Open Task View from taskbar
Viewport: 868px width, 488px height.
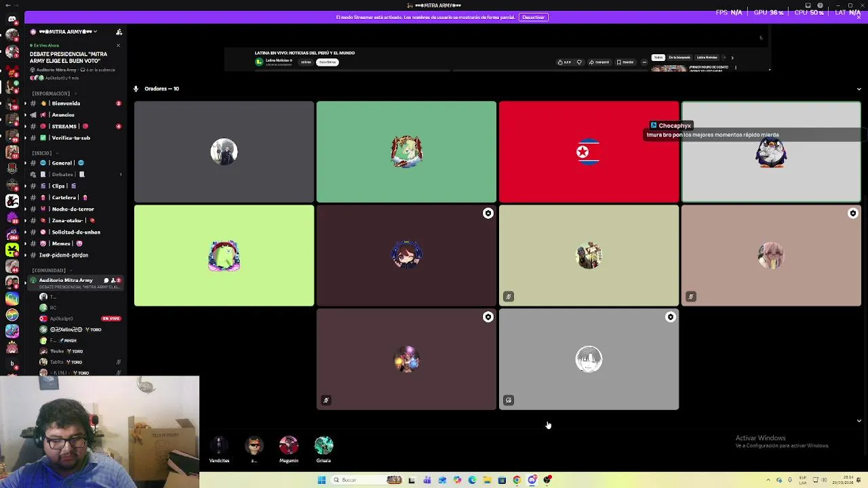pyautogui.click(x=411, y=480)
